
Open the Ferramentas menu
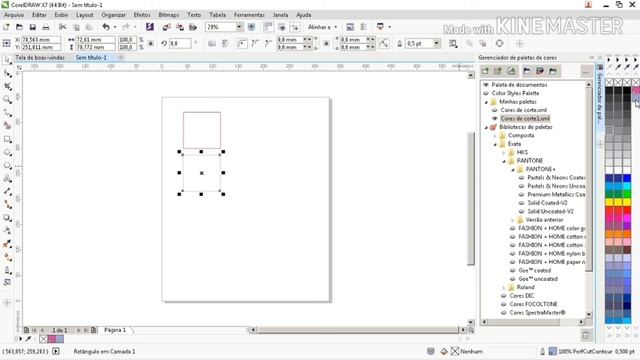click(x=249, y=15)
